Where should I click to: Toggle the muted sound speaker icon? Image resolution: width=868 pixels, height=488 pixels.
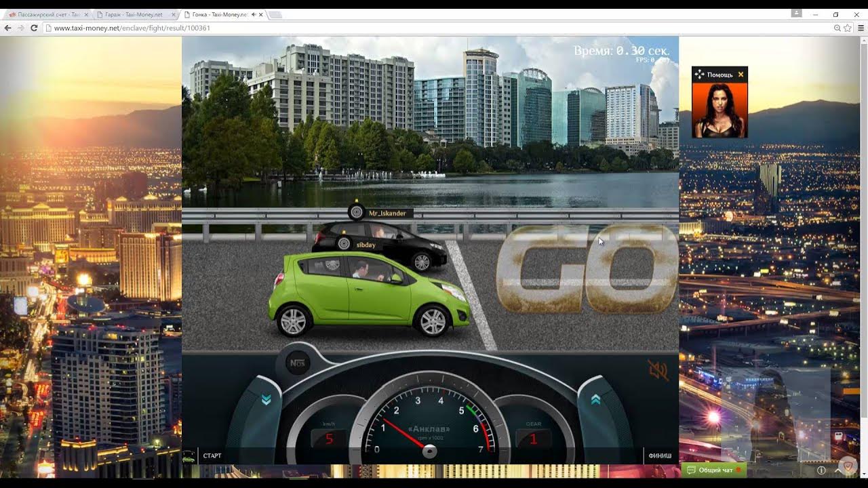click(x=657, y=370)
